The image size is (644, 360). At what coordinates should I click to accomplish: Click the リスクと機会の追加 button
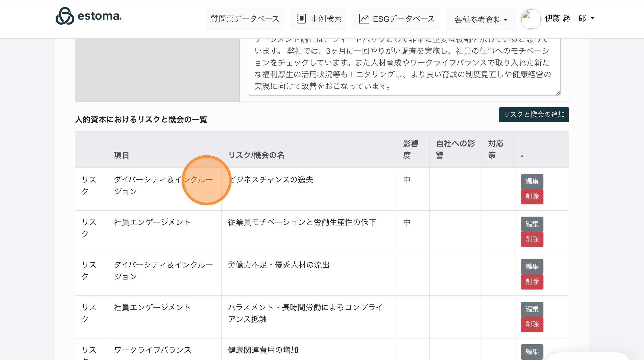(533, 115)
